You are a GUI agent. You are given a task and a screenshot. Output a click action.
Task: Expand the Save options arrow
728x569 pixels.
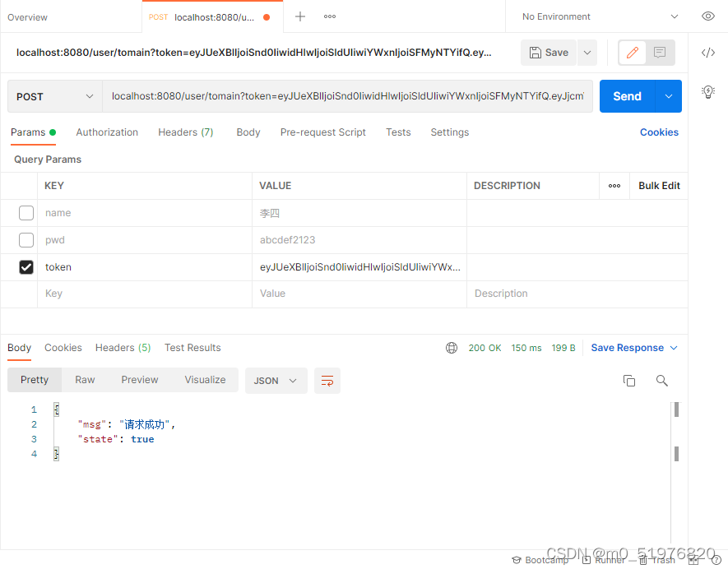(x=587, y=53)
